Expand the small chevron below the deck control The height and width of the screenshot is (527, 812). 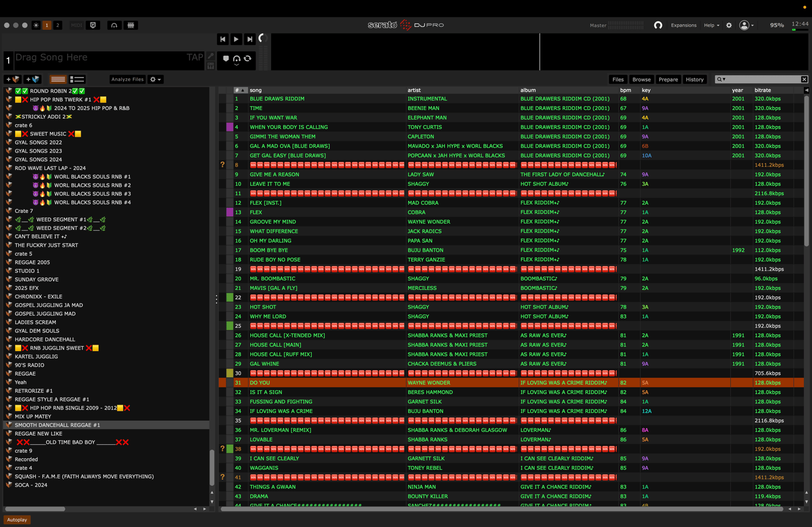[x=237, y=65]
